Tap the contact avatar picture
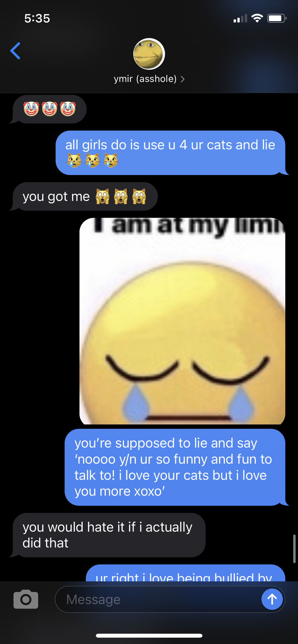 [149, 54]
